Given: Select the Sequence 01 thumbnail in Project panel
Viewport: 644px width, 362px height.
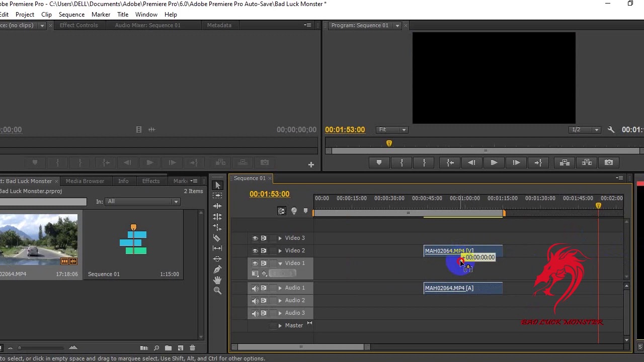Looking at the screenshot, I should click(133, 240).
